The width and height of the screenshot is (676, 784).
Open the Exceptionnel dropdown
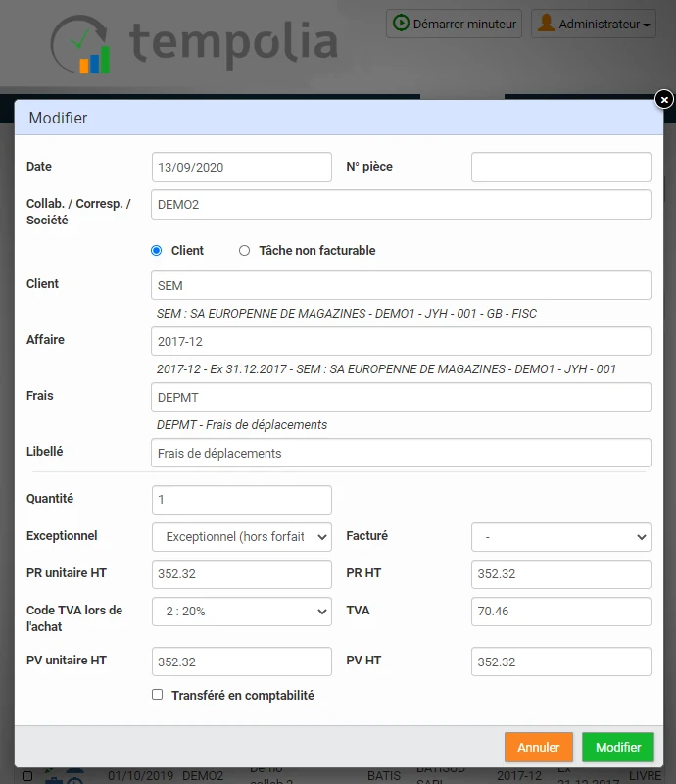pyautogui.click(x=242, y=537)
